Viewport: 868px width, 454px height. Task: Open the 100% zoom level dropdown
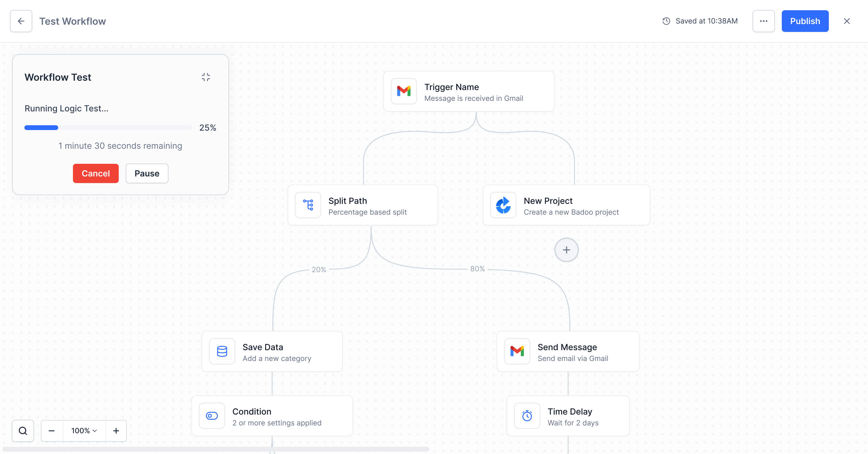tap(84, 431)
